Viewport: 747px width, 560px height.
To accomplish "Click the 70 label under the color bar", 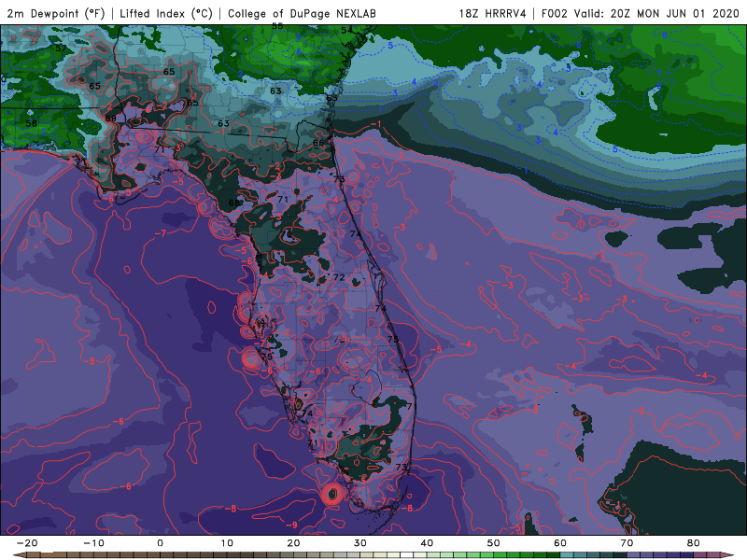I will click(x=627, y=543).
